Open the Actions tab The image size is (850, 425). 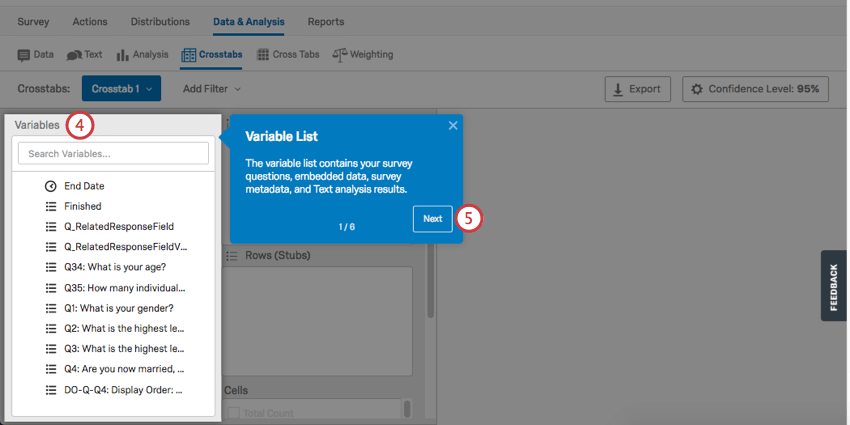[90, 22]
